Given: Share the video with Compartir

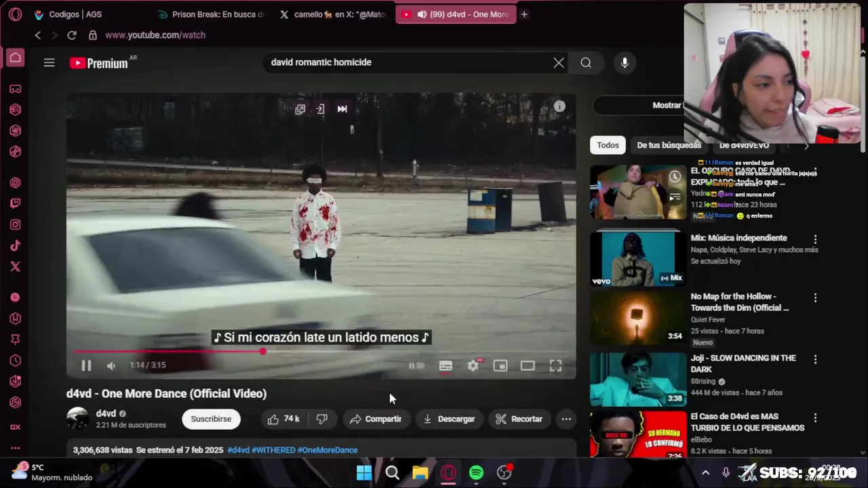Looking at the screenshot, I should pos(376,419).
